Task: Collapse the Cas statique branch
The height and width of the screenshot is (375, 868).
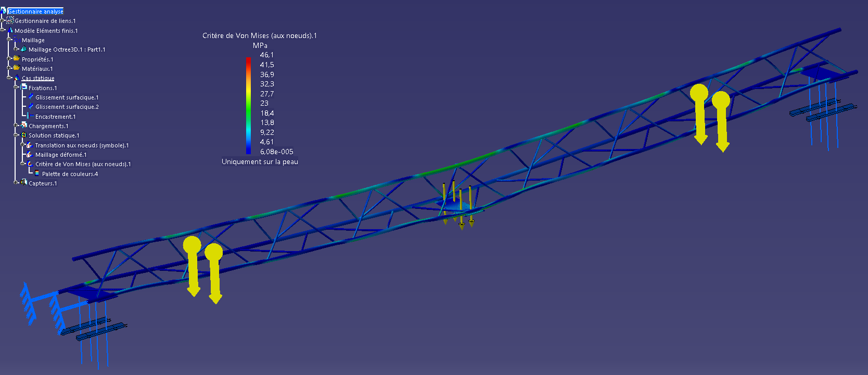Action: [x=9, y=78]
